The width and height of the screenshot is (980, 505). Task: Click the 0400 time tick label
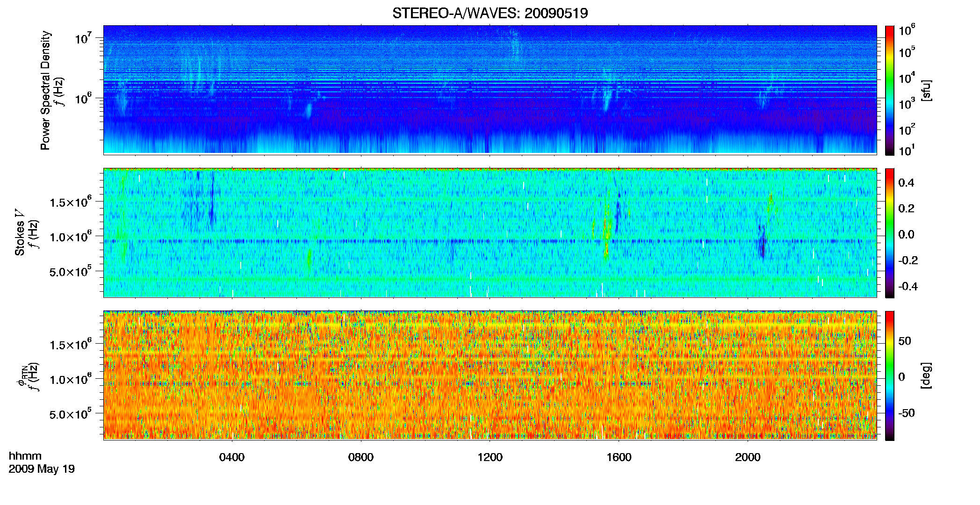[x=232, y=457]
